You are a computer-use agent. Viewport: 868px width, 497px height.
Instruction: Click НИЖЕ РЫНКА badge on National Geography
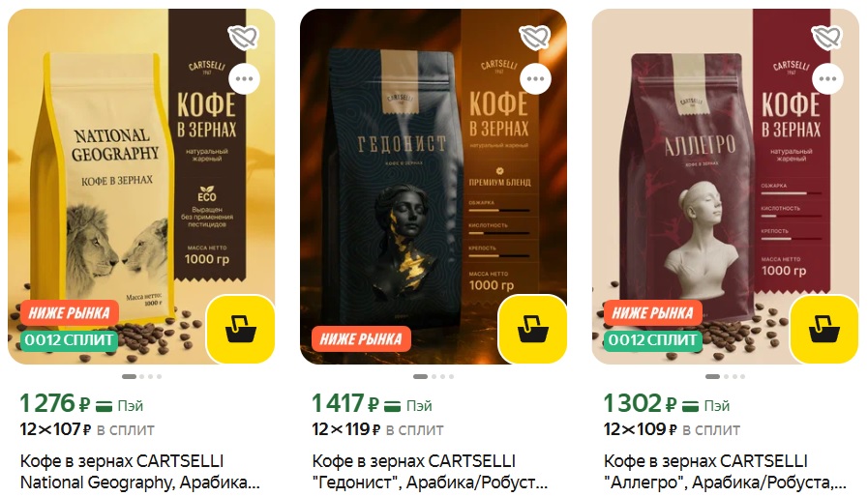[x=70, y=312]
